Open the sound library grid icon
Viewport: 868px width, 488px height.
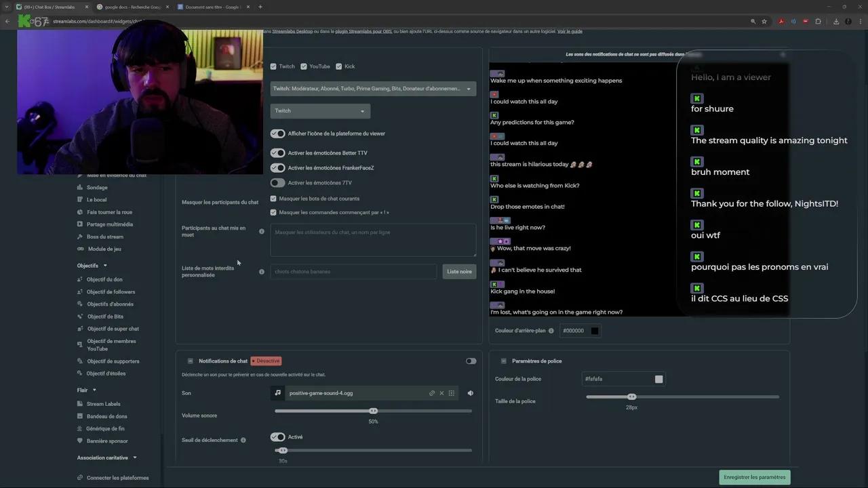[452, 393]
